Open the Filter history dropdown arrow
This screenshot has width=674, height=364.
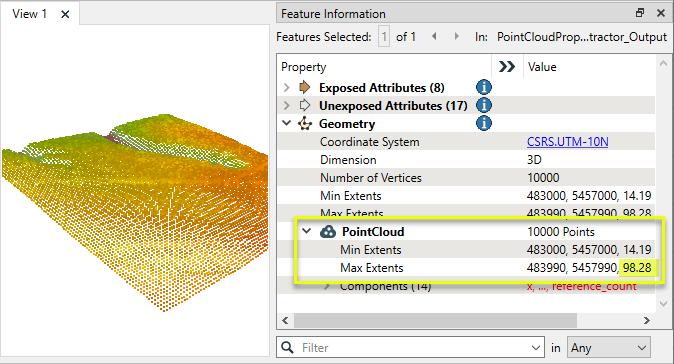click(536, 347)
